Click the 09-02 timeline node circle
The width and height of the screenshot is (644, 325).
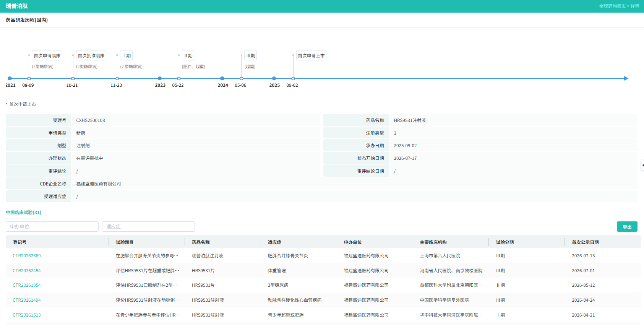(x=293, y=78)
